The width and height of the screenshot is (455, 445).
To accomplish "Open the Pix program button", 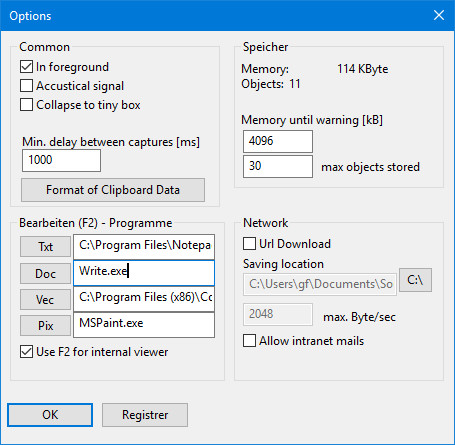I will (45, 326).
